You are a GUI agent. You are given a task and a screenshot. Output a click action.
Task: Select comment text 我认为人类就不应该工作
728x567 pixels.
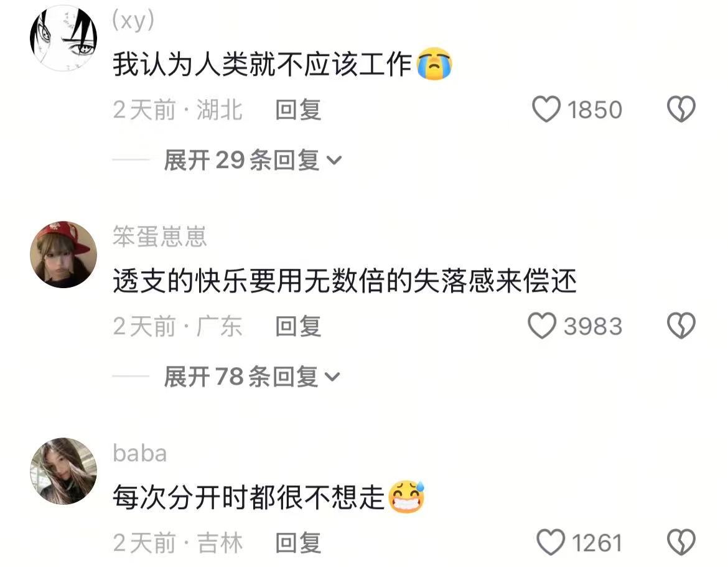[x=263, y=63]
